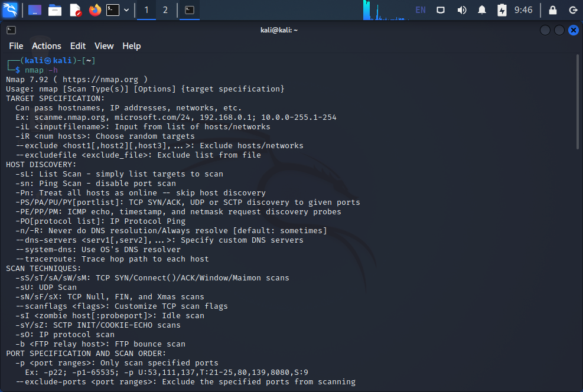This screenshot has height=392, width=583.
Task: Click the '--dns-servers' option line
Action: [159, 240]
